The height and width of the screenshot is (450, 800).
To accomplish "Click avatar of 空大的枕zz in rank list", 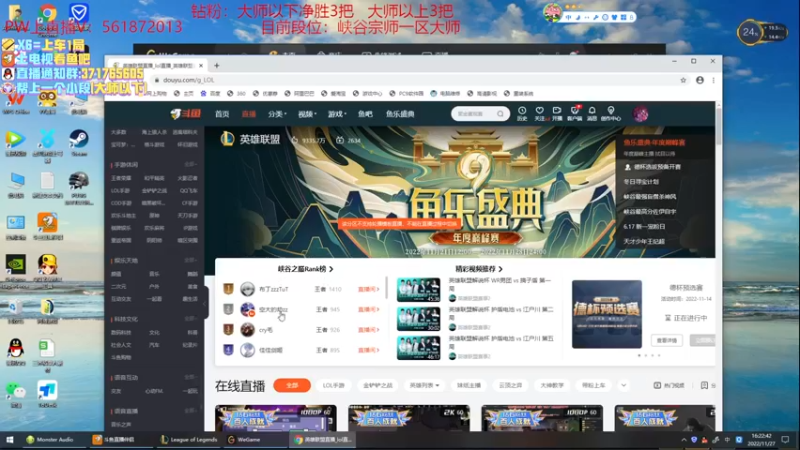I will tap(247, 310).
